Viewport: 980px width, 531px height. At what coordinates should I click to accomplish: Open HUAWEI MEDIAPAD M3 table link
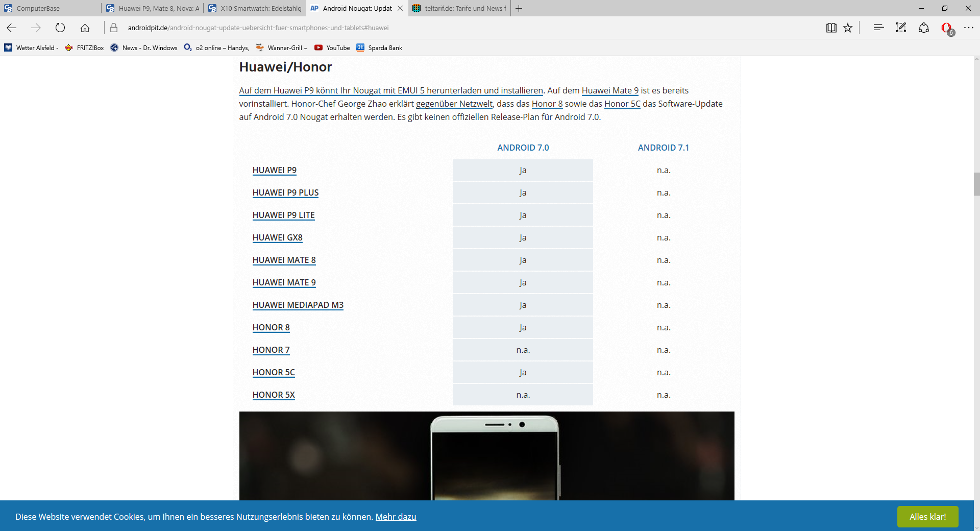pyautogui.click(x=298, y=305)
